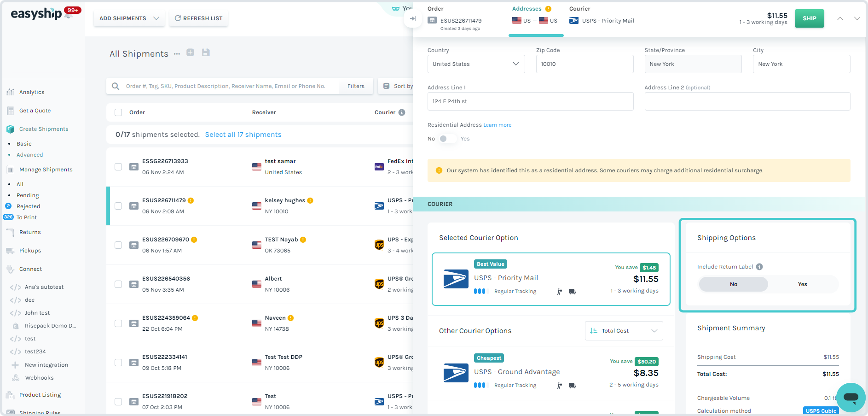Click the Refresh List button
The width and height of the screenshot is (868, 416).
[198, 18]
